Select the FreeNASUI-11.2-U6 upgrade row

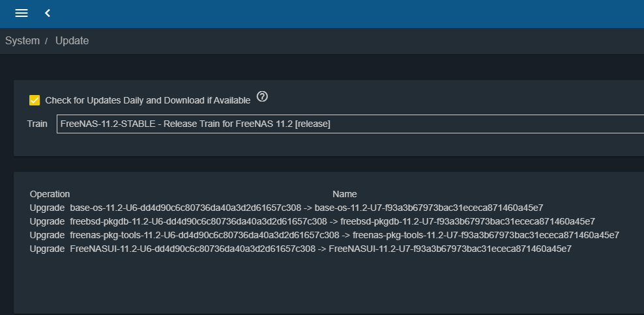[x=300, y=249]
